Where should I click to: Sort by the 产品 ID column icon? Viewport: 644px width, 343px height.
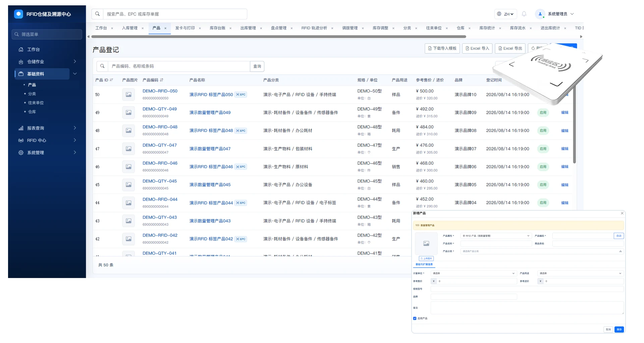[112, 80]
